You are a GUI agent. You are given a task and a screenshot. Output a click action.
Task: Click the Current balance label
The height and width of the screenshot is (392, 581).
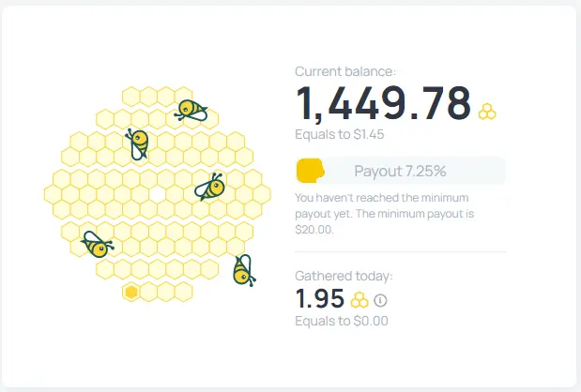345,71
